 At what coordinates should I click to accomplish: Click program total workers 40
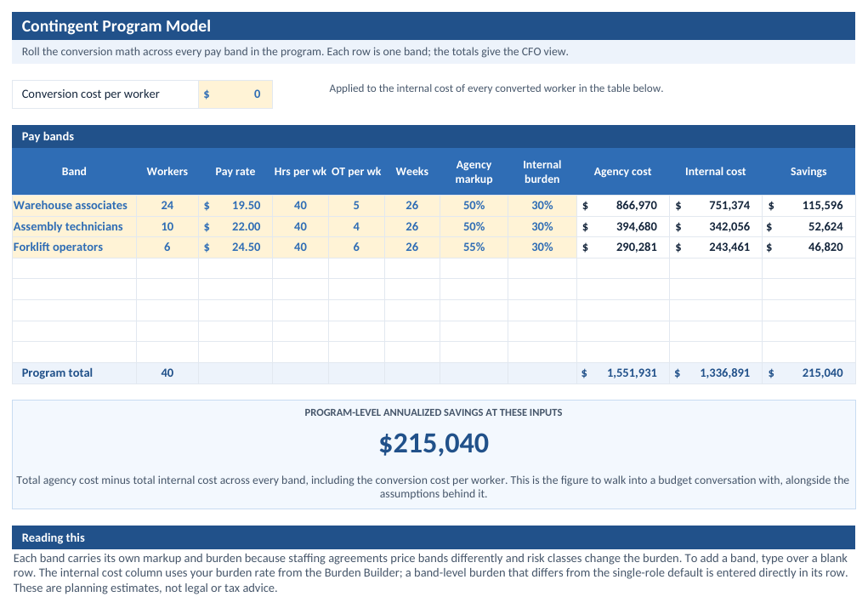167,373
